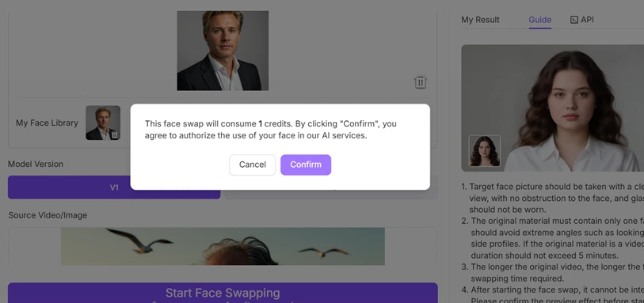Click the first guide instruction about target face picture
Screen dimensions: 644x303
pyautogui.click(x=552, y=198)
